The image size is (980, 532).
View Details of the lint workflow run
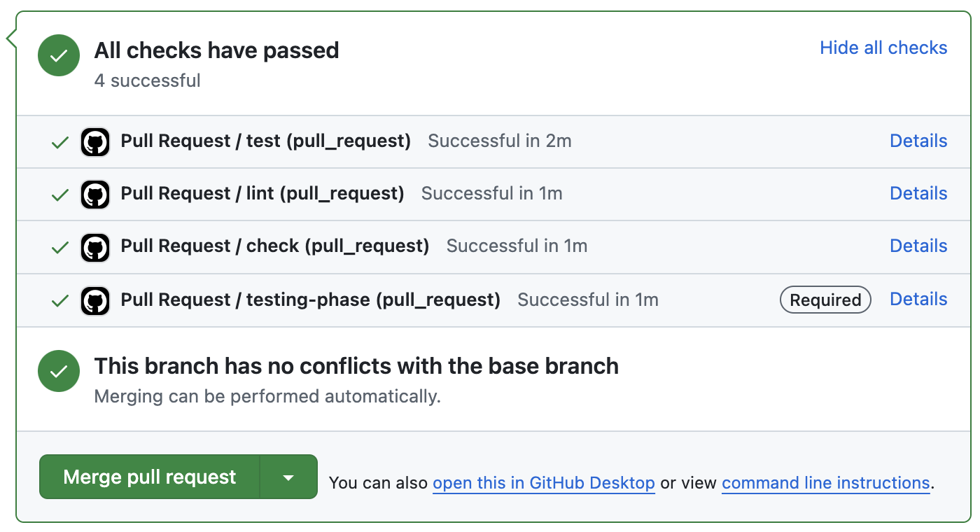click(918, 194)
